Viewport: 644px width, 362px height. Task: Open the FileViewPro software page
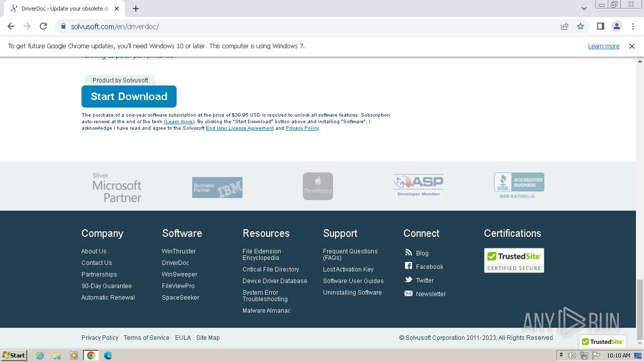point(178,286)
